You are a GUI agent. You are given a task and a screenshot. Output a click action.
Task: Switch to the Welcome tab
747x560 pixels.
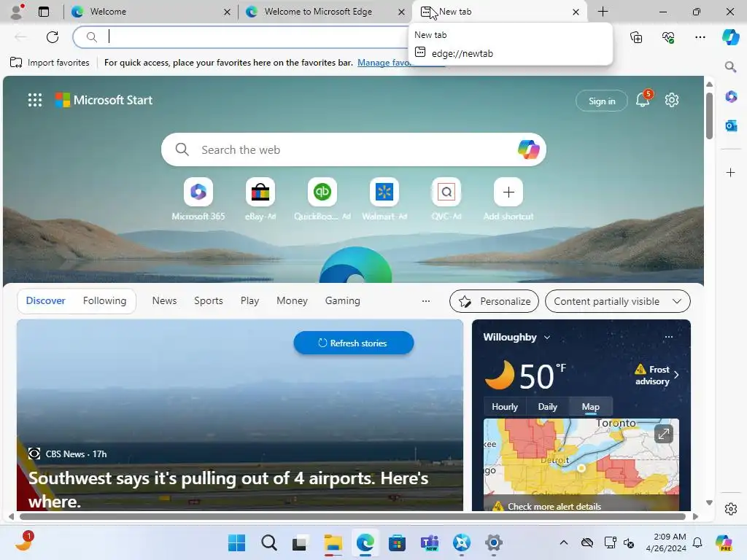149,12
